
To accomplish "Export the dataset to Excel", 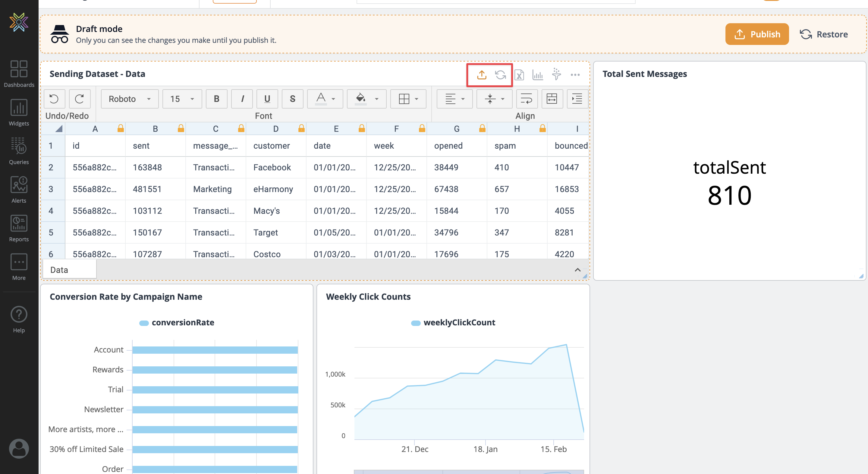I will 519,75.
